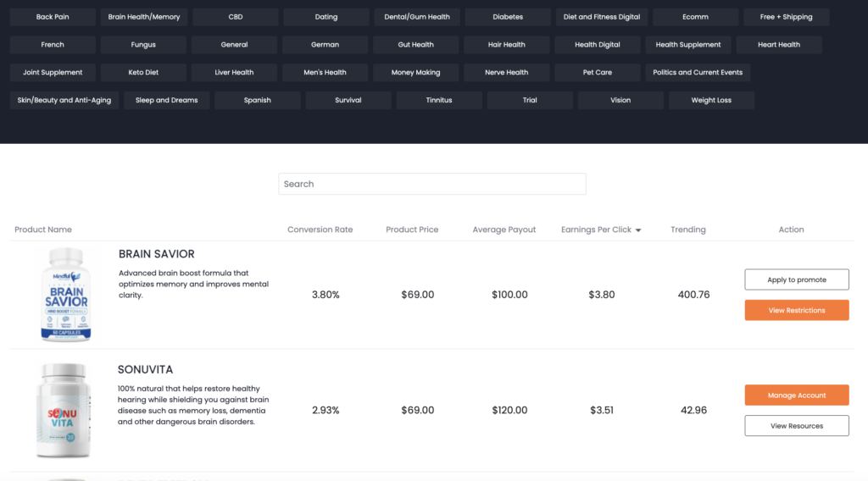Apply to promote Brain Savior

pos(797,279)
